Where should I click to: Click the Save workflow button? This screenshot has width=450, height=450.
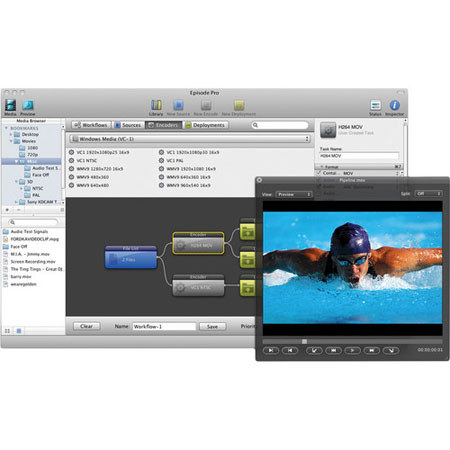(212, 327)
